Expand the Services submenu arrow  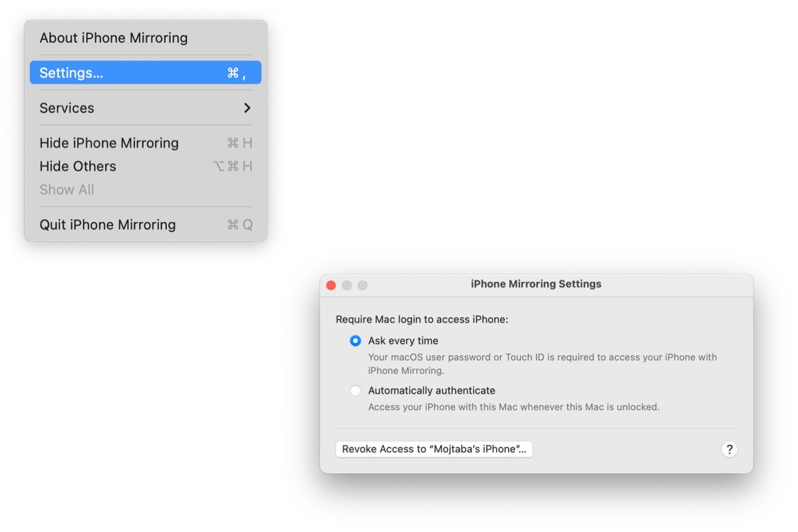pyautogui.click(x=247, y=108)
